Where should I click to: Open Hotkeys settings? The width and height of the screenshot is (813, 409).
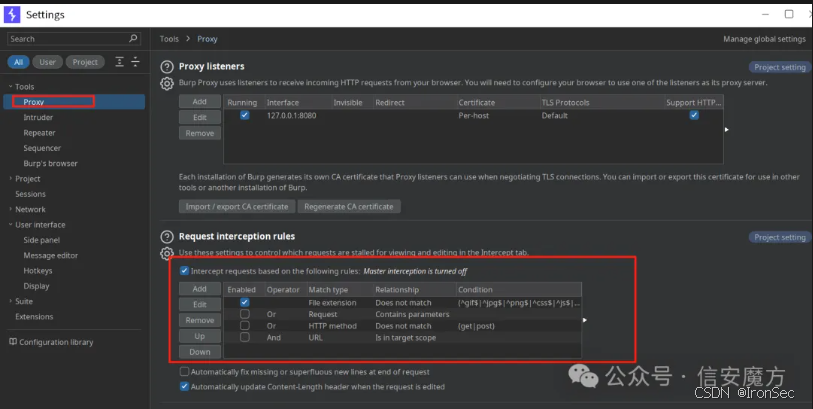(x=38, y=271)
